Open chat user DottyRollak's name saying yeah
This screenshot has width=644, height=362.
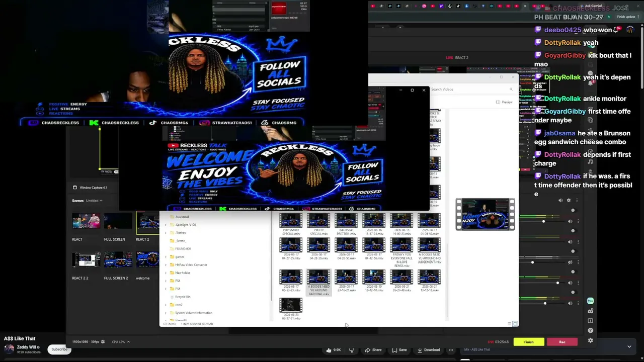click(x=562, y=43)
